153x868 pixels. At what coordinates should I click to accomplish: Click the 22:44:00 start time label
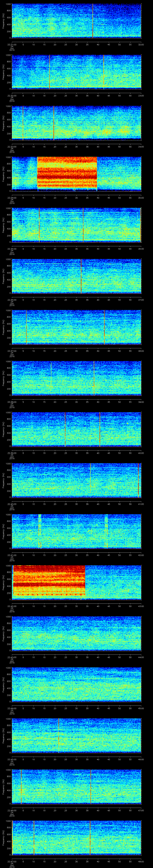[12, 708]
